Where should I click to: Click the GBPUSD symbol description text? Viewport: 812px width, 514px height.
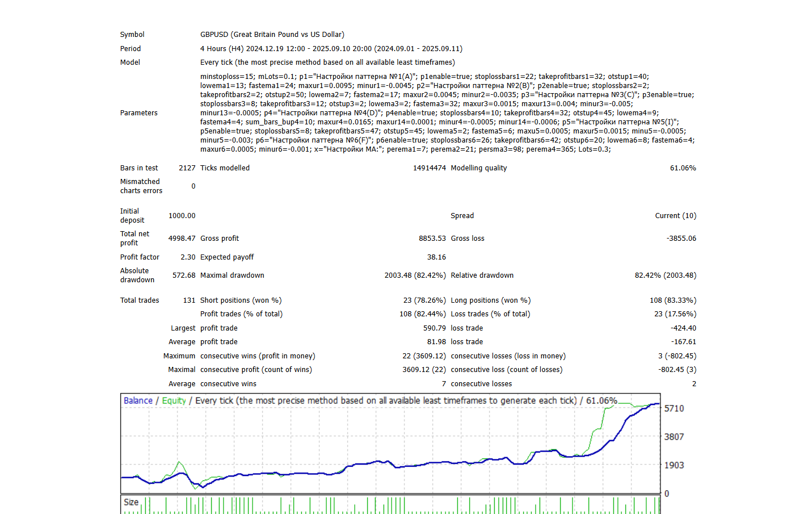272,35
